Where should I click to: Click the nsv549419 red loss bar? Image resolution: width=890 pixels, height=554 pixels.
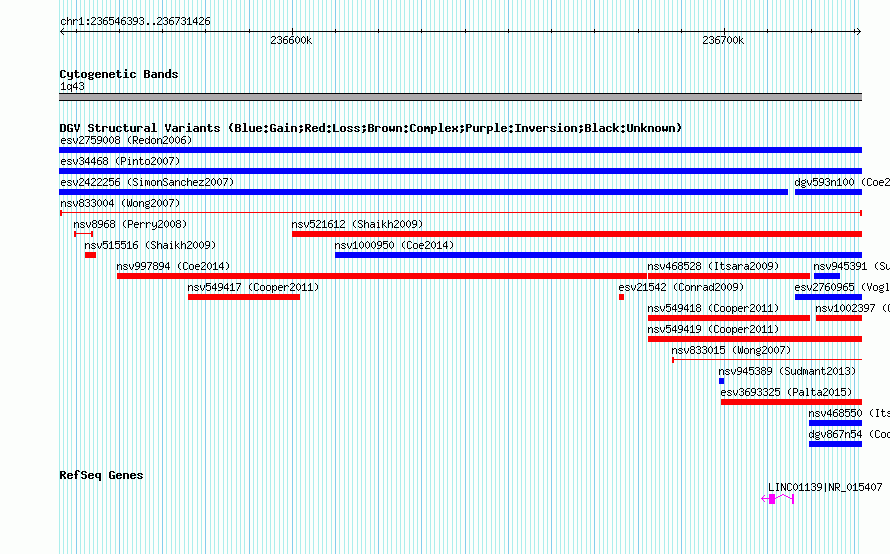click(755, 339)
